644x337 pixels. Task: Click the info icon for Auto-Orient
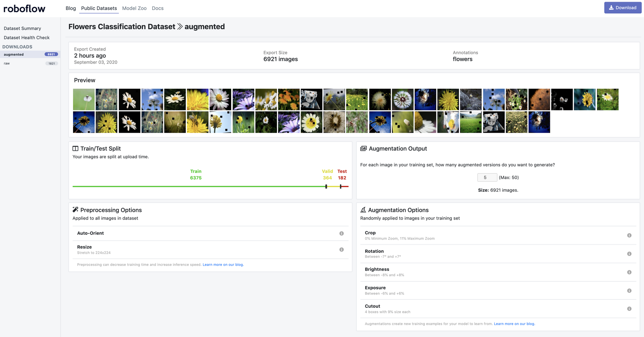tap(341, 233)
